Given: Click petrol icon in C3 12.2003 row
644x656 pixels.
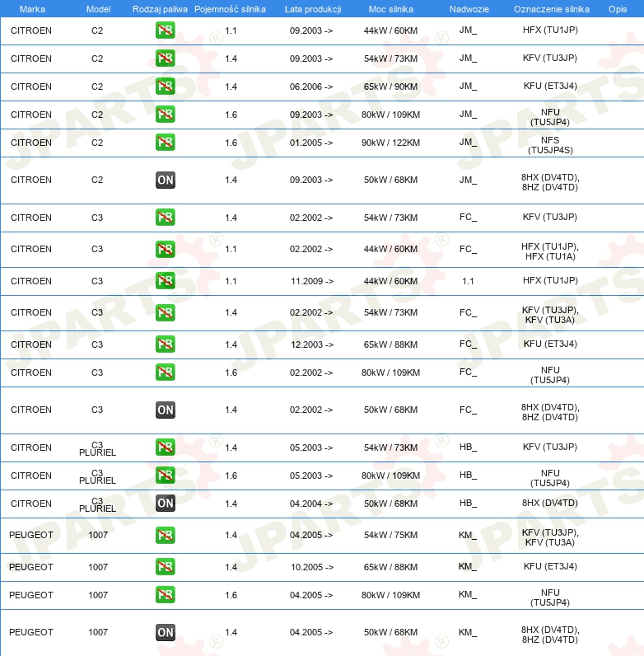Looking at the screenshot, I should point(166,344).
